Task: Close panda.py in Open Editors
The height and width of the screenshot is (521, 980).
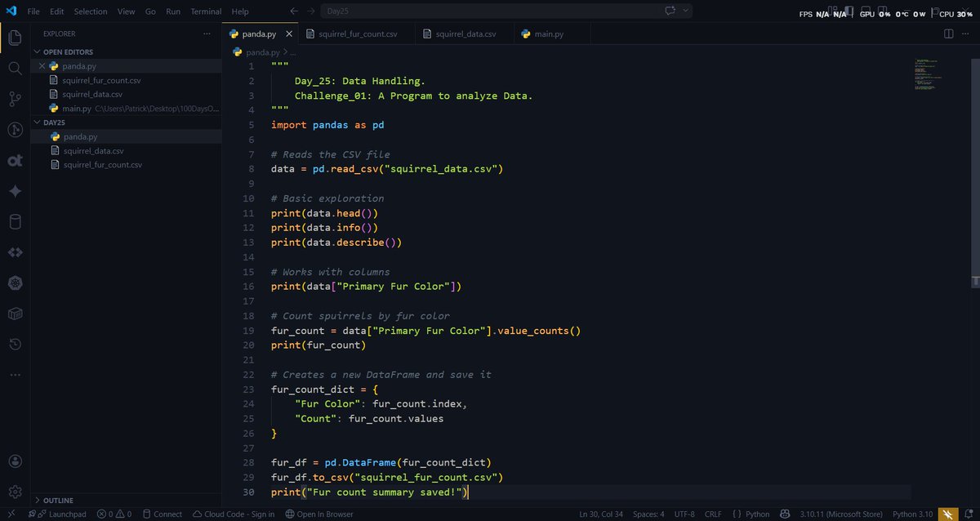Action: pos(42,66)
